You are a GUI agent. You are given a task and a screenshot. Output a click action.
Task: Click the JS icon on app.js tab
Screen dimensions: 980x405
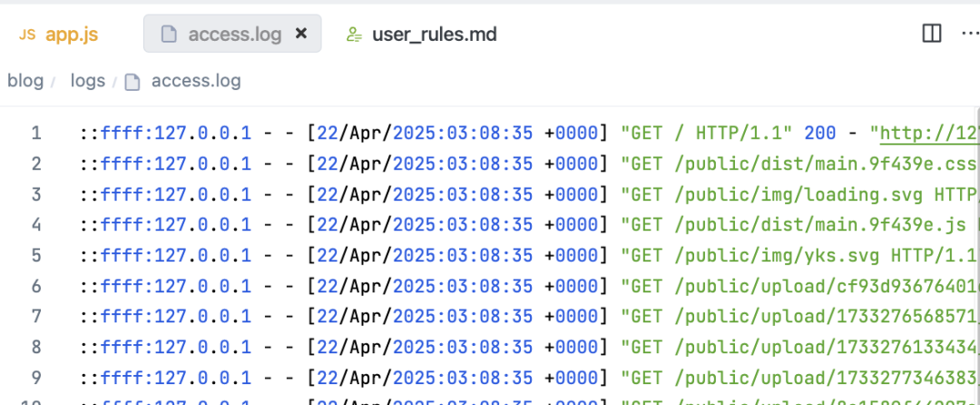tap(27, 35)
